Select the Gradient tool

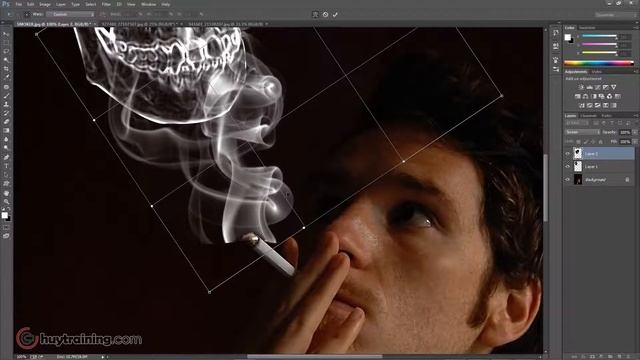[6, 131]
